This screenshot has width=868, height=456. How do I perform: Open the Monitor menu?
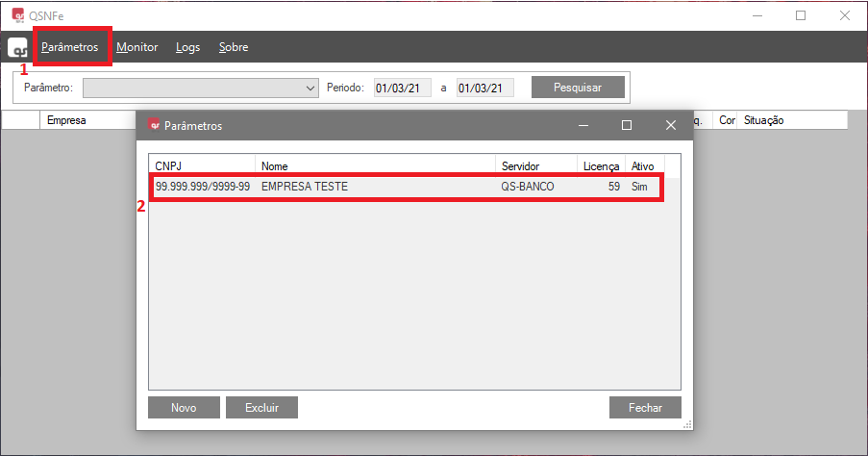[136, 47]
